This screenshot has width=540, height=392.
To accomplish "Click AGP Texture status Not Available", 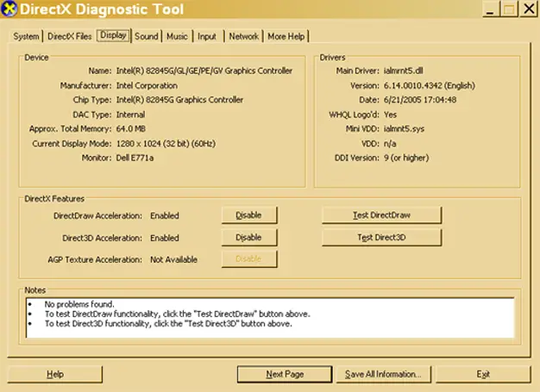I will point(174,259).
